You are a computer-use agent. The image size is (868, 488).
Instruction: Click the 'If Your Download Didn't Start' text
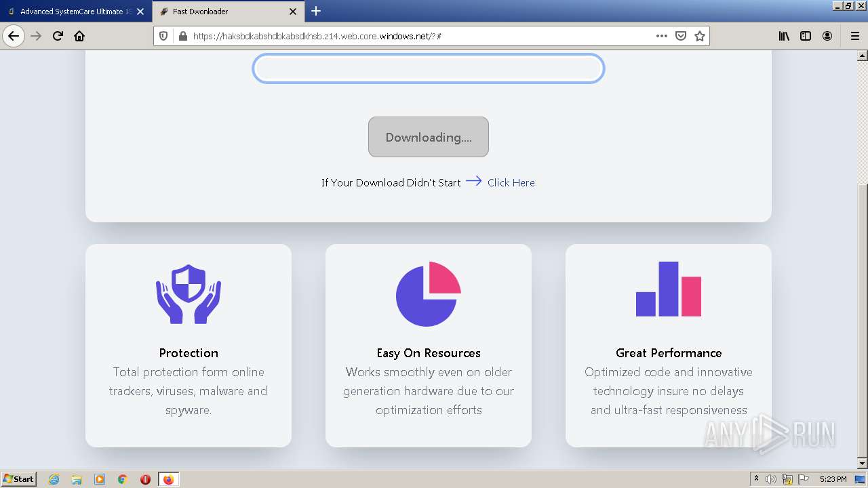click(x=391, y=182)
